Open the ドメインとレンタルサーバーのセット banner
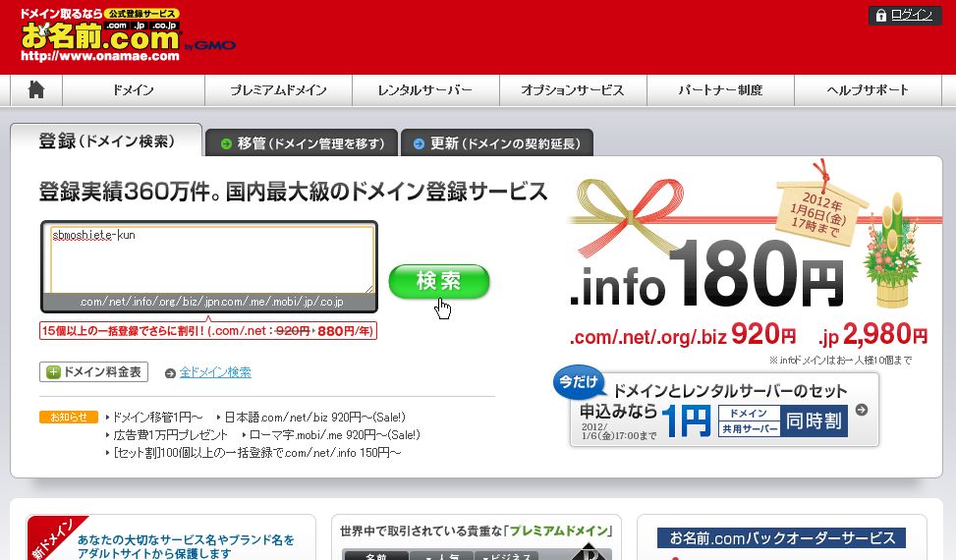This screenshot has height=560, width=956. click(724, 410)
